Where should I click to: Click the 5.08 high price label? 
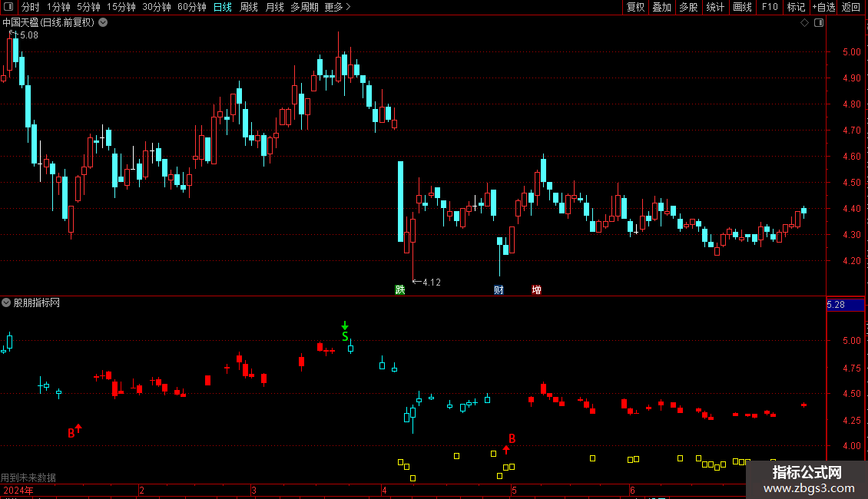tap(28, 35)
